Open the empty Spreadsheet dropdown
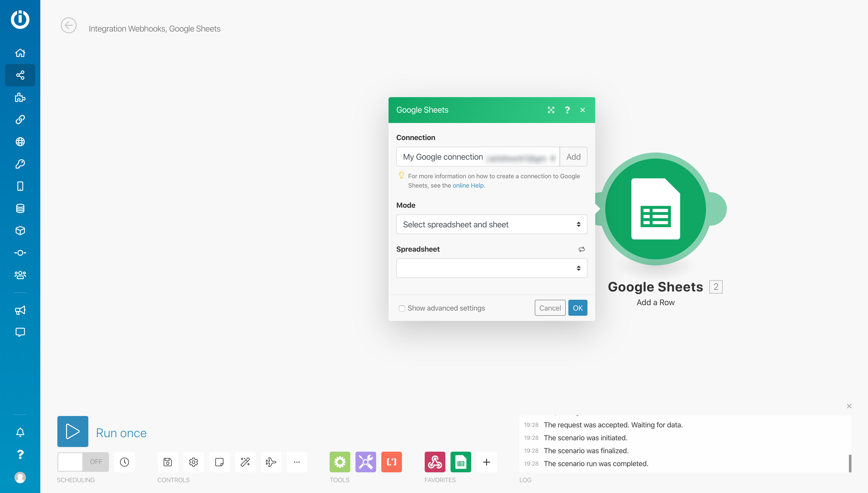Image resolution: width=868 pixels, height=493 pixels. (x=492, y=268)
